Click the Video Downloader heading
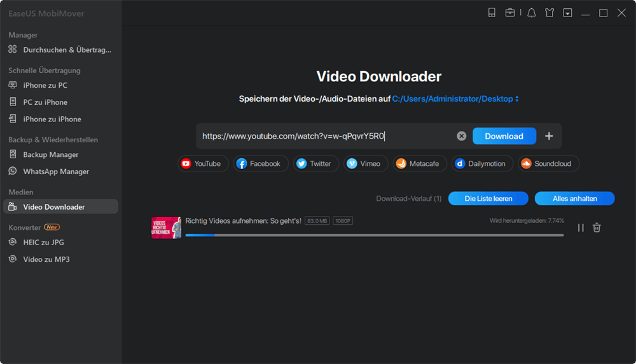The image size is (636, 364). pyautogui.click(x=379, y=77)
